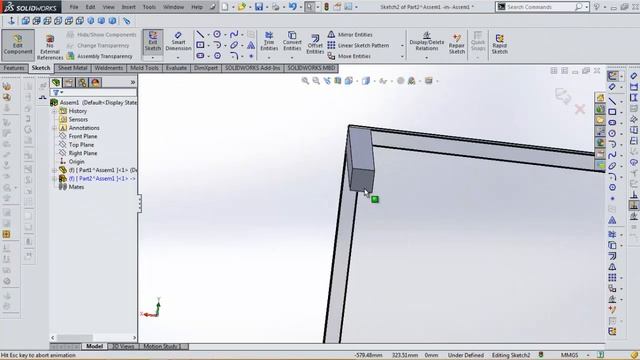Open the FeatureManager design tree tab
The image size is (640, 360).
point(56,82)
